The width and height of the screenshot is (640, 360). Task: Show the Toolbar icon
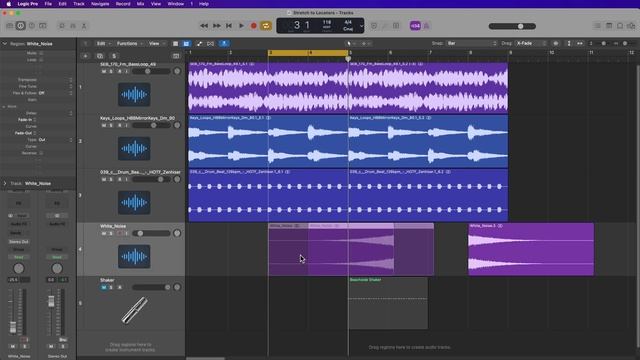pos(42,26)
